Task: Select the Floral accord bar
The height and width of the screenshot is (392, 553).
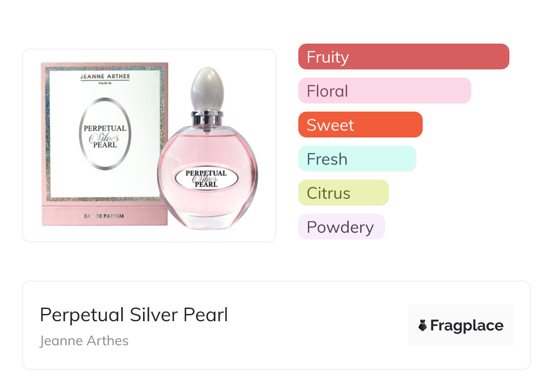Action: [384, 91]
